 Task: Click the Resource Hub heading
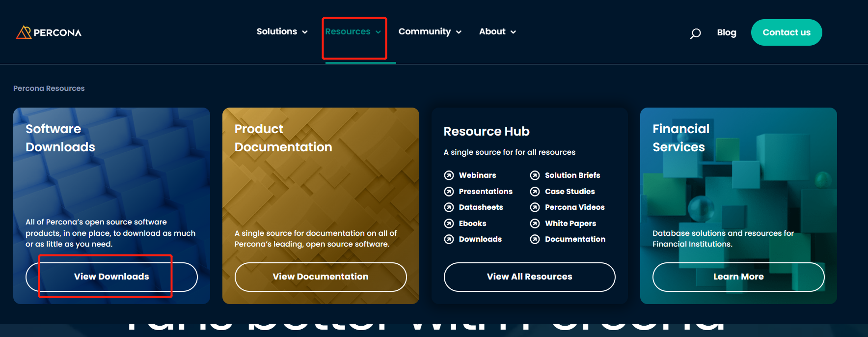tap(487, 132)
